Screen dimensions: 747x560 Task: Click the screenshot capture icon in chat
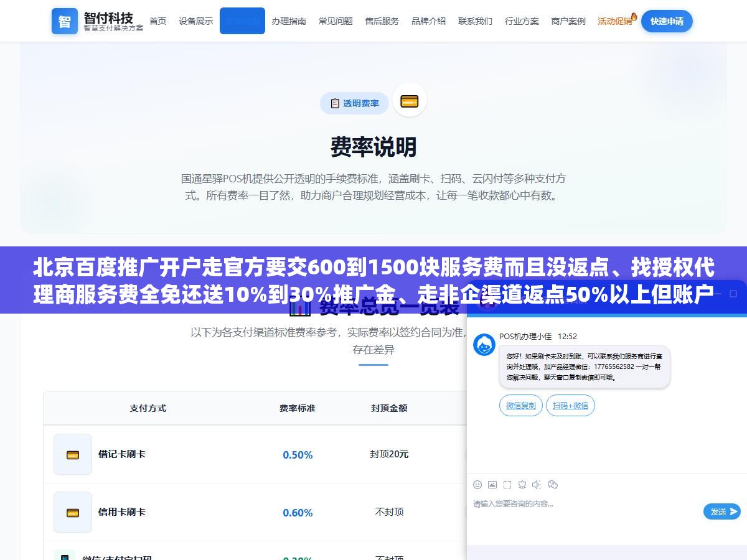pyautogui.click(x=507, y=485)
